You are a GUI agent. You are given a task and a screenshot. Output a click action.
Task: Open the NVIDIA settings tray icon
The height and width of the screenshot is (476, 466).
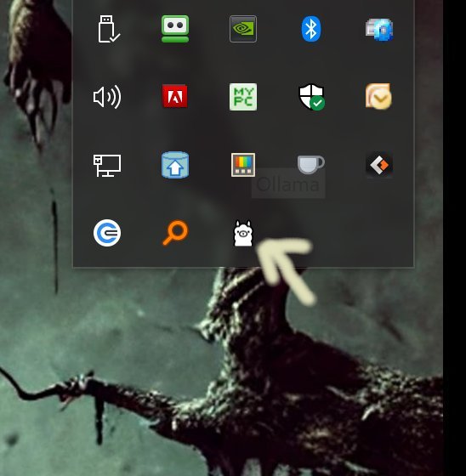click(243, 29)
